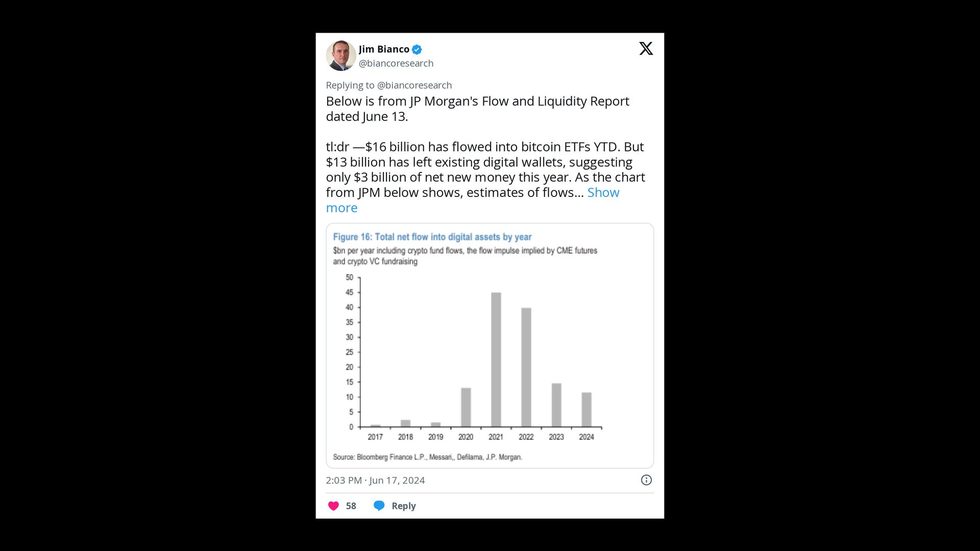Click Jim Bianco's profile avatar
The width and height of the screenshot is (980, 551).
340,56
